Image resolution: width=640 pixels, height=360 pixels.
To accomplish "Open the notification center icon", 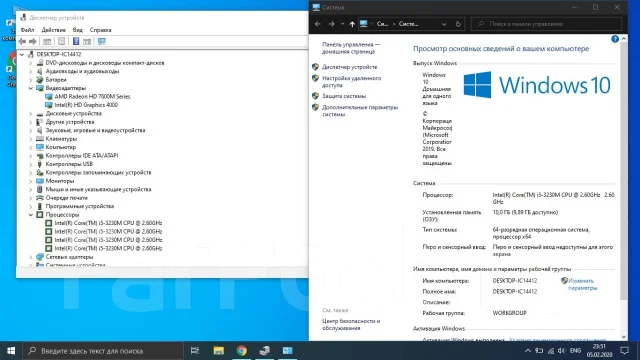I will pyautogui.click(x=624, y=351).
